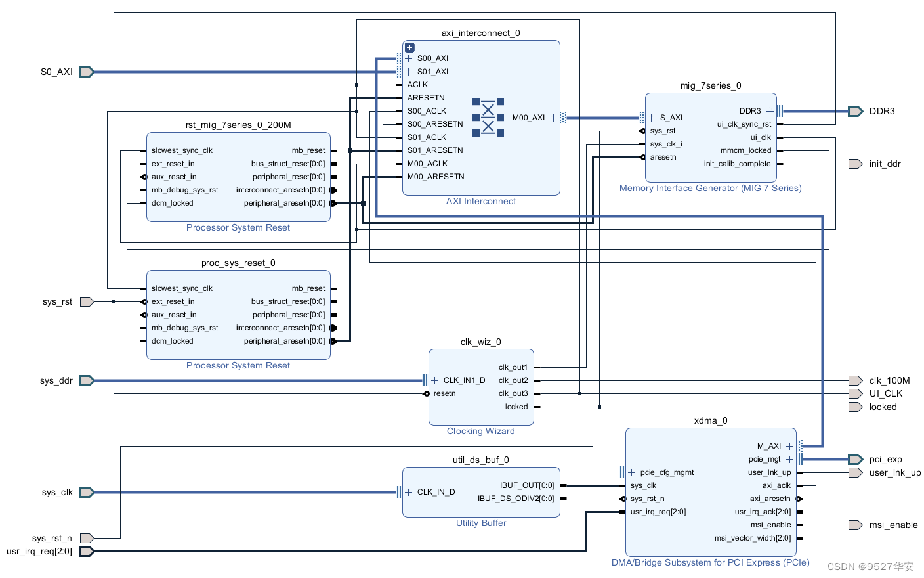
Task: Select the sys_rst_n pin on xdma_0
Action: tap(647, 499)
